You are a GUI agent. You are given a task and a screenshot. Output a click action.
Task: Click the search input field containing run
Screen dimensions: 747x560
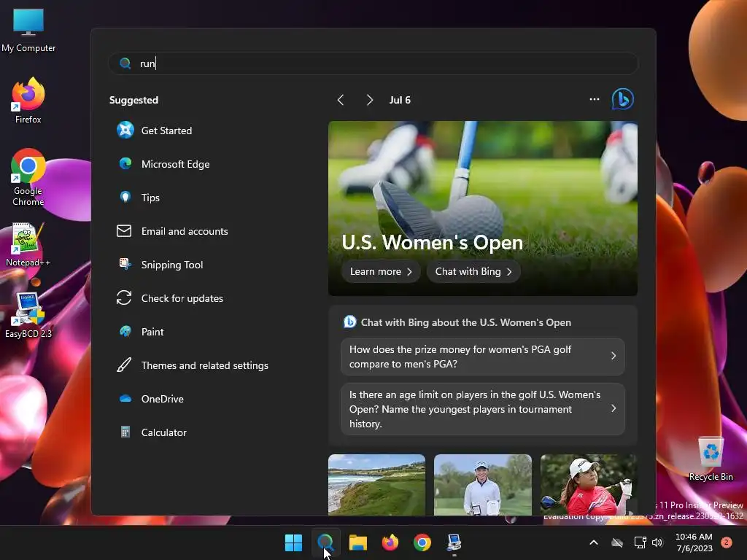point(373,63)
